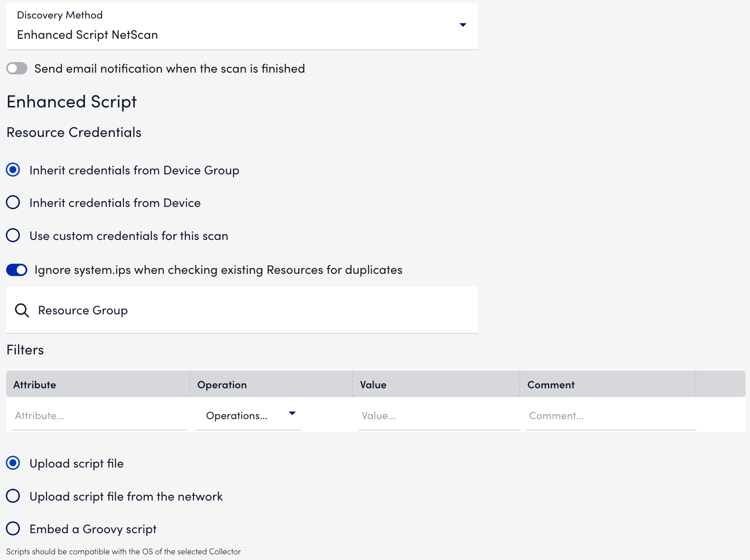
Task: Click the Value column header
Action: point(373,384)
